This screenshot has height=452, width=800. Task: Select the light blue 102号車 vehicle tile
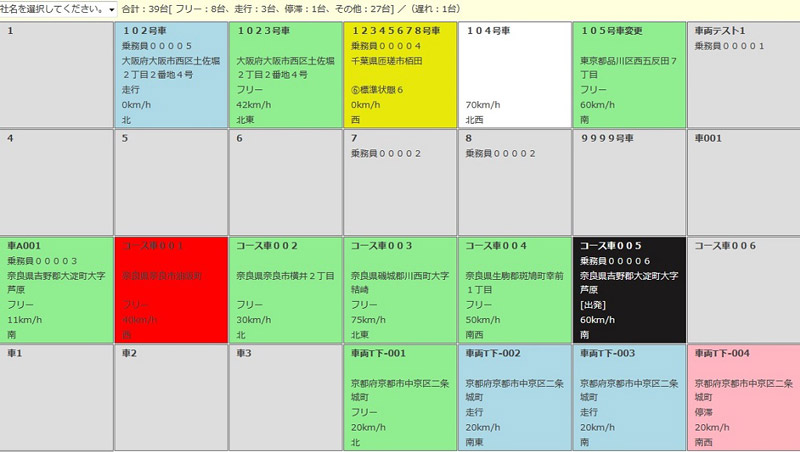[171, 75]
